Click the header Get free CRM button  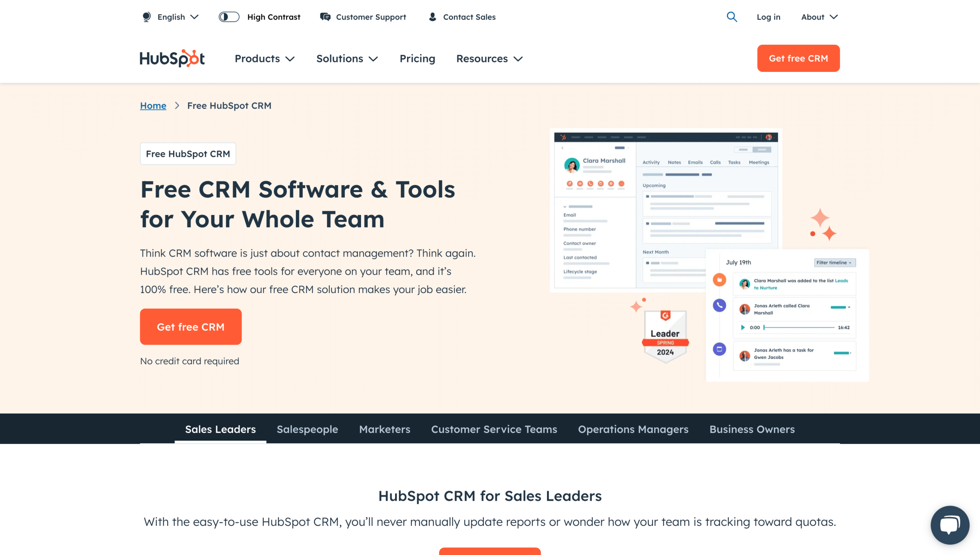coord(798,58)
